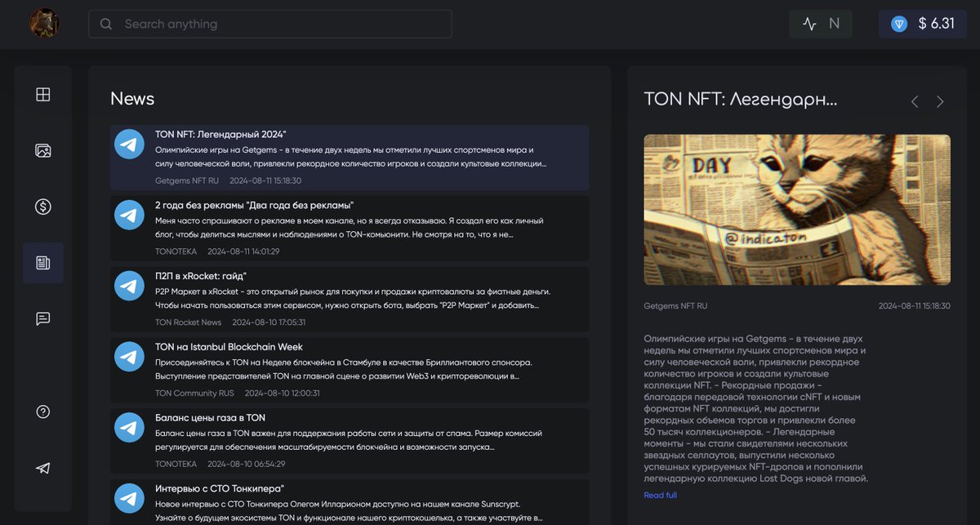Open the chat messages sidebar icon
The height and width of the screenshot is (525, 980).
tap(42, 318)
